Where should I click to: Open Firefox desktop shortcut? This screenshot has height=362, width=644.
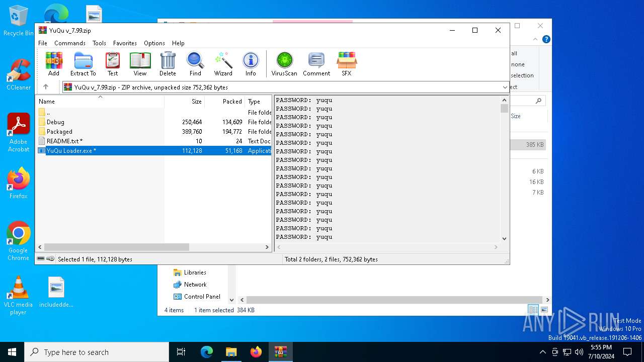click(19, 183)
